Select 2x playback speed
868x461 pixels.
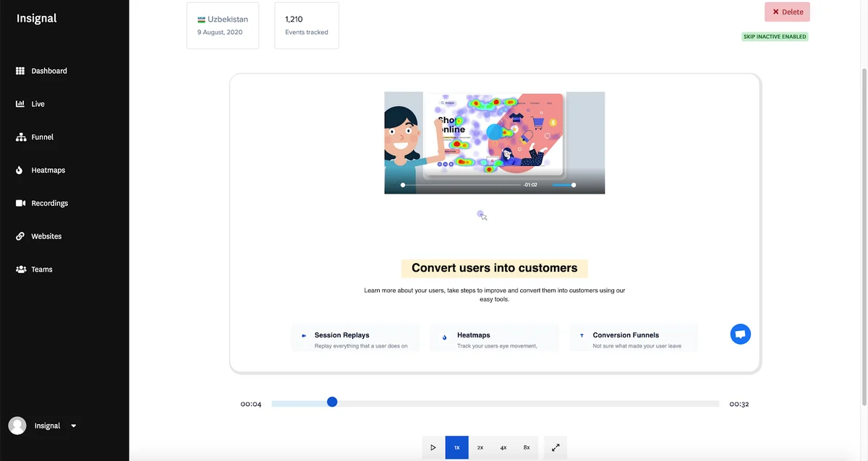pyautogui.click(x=480, y=447)
